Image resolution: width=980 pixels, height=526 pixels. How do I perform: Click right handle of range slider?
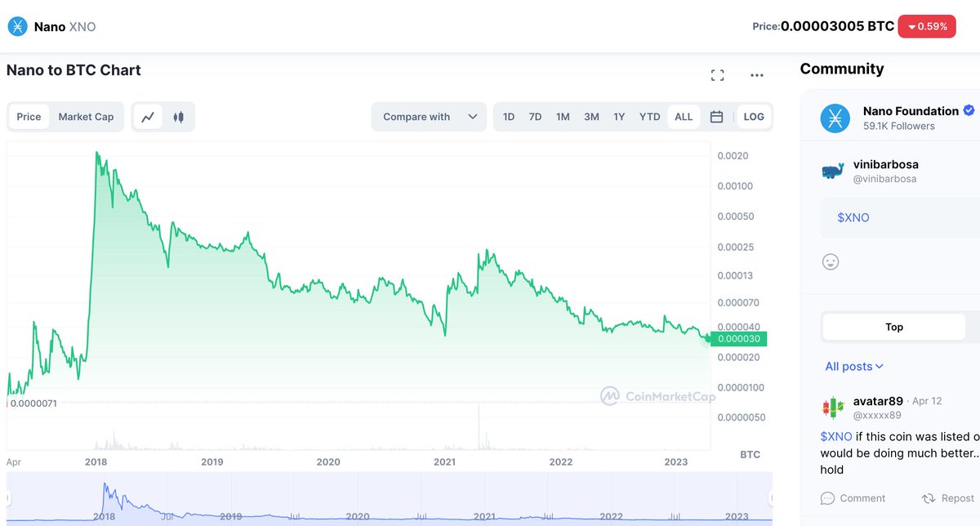coord(770,497)
